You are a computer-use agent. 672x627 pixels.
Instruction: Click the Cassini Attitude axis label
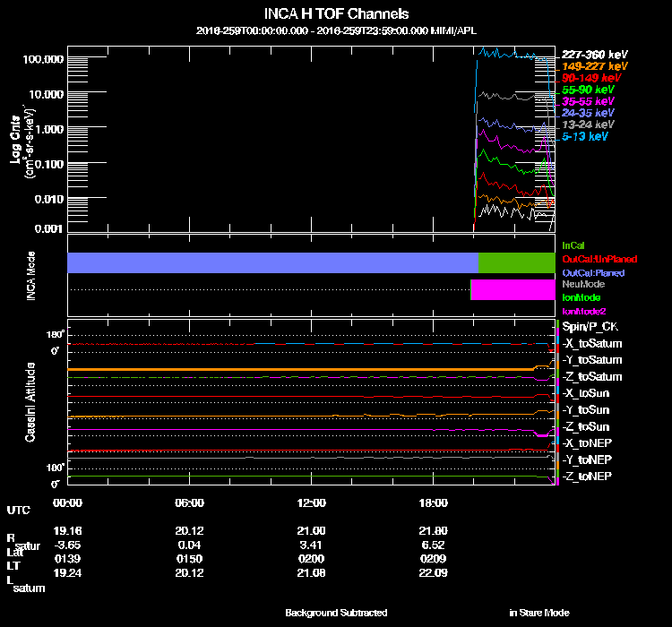tap(30, 403)
